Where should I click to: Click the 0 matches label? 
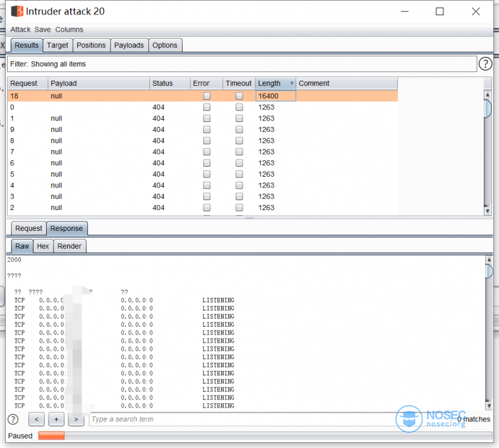[x=474, y=420]
